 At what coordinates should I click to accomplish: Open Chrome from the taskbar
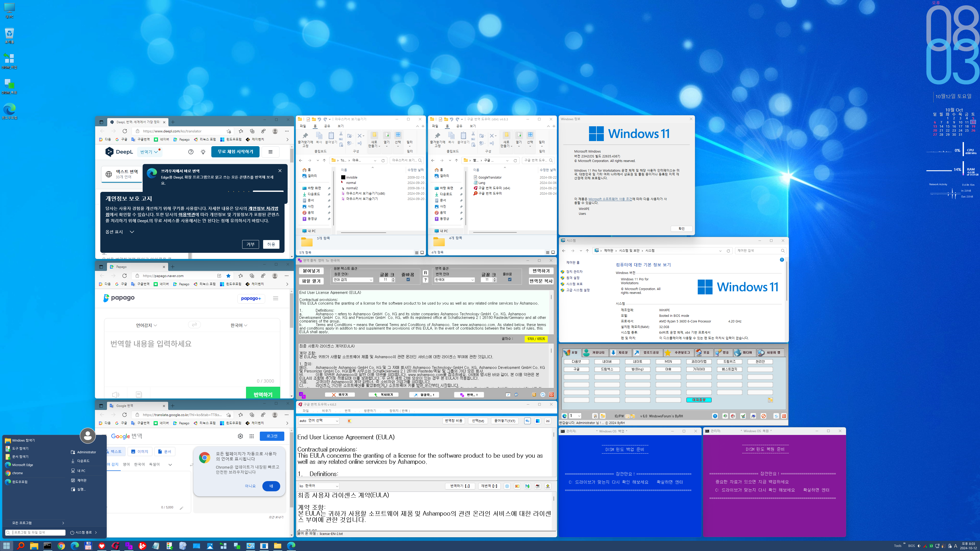tap(61, 546)
